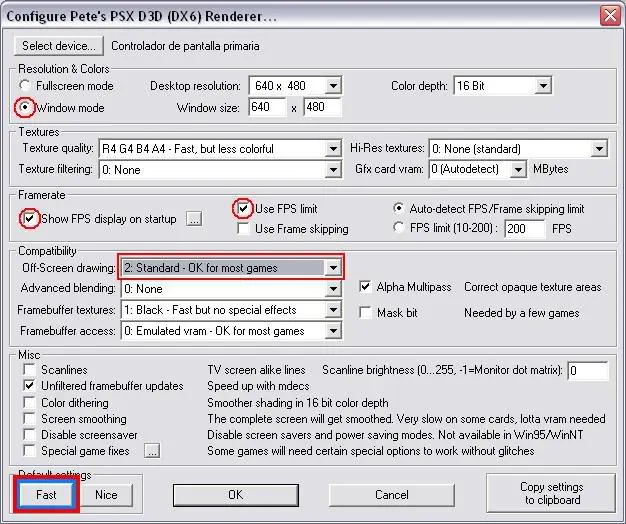This screenshot has height=524, width=626.
Task: Click 'Controlador de pantalla primaria' text
Action: click(x=185, y=46)
